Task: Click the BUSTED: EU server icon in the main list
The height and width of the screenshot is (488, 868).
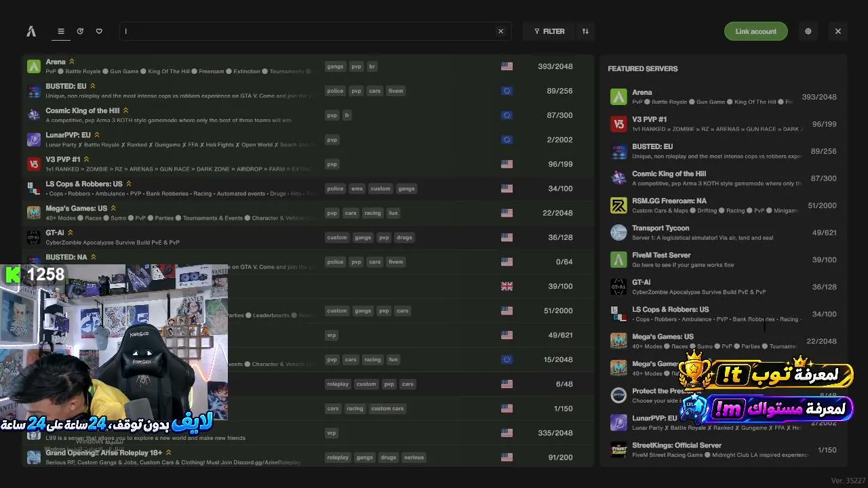Action: tap(34, 91)
